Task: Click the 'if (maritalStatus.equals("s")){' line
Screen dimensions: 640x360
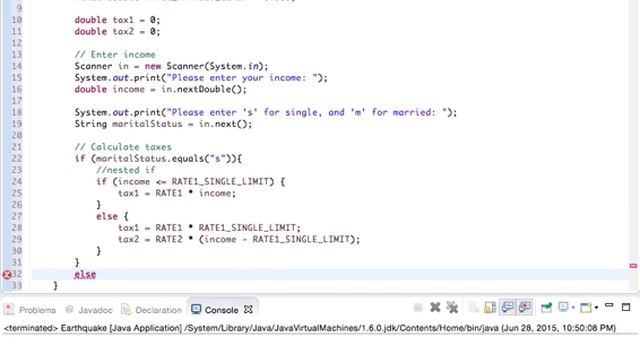Action: (158, 158)
